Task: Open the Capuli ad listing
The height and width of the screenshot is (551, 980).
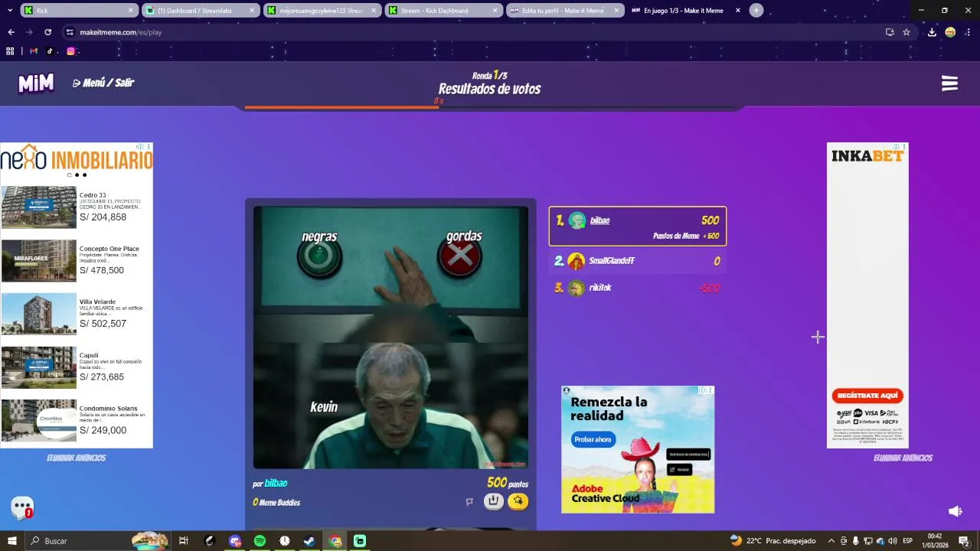Action: (77, 367)
